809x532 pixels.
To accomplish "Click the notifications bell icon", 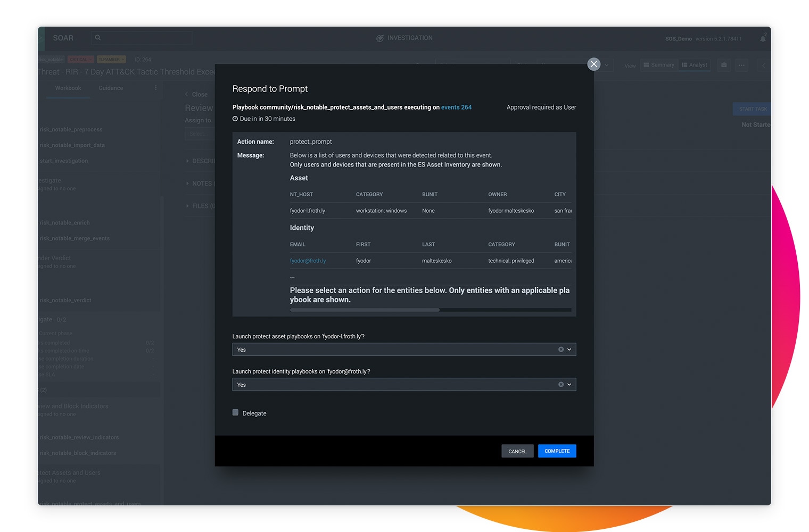I will pyautogui.click(x=763, y=38).
